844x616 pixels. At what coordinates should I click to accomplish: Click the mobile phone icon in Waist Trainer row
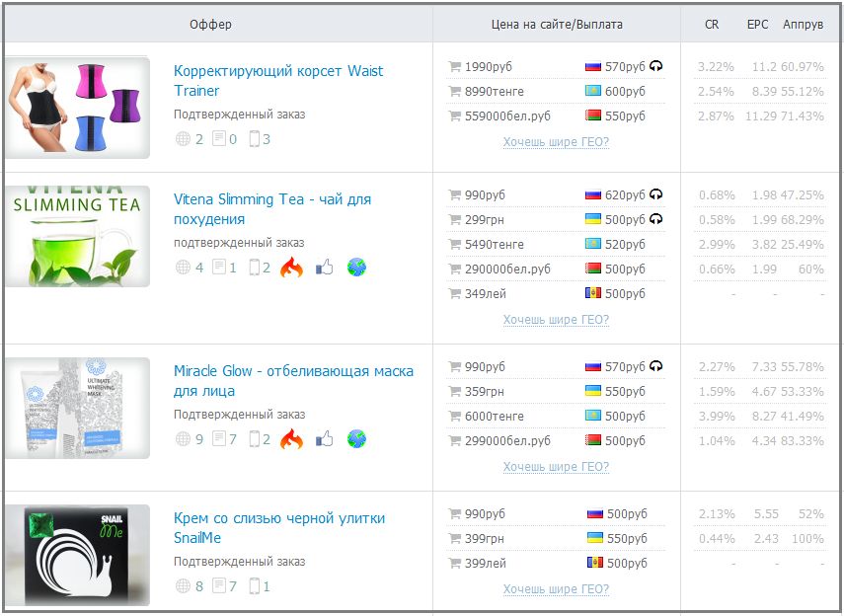pyautogui.click(x=254, y=139)
